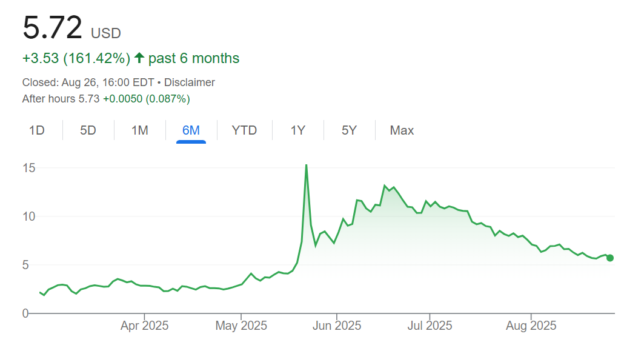Image resolution: width=644 pixels, height=348 pixels.
Task: Click the Aug 2025 axis label
Action: click(531, 326)
